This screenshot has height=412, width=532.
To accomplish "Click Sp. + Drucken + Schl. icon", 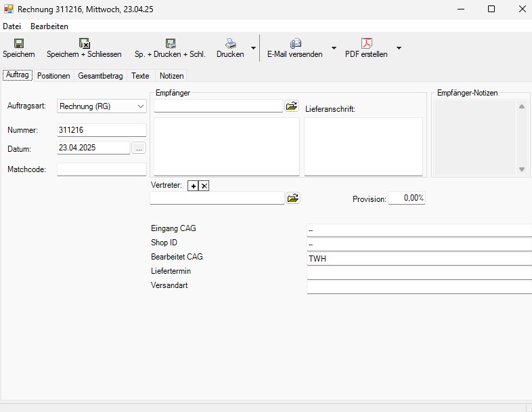I will (171, 43).
